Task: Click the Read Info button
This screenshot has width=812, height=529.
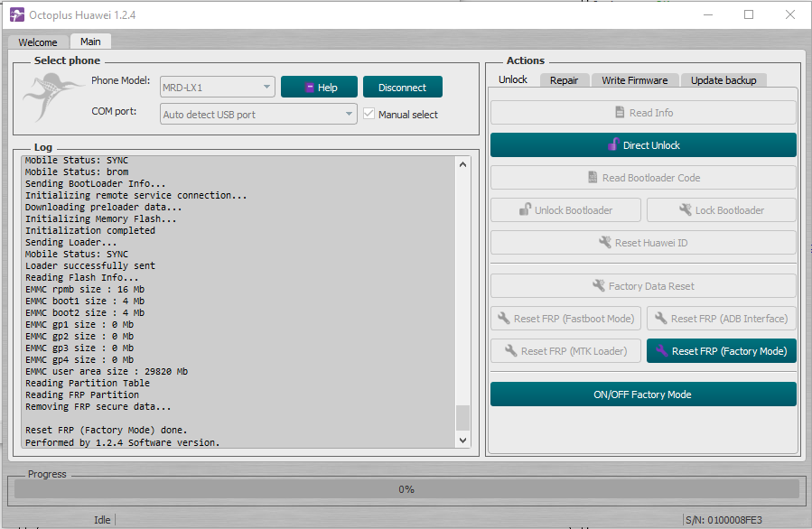Action: (643, 112)
